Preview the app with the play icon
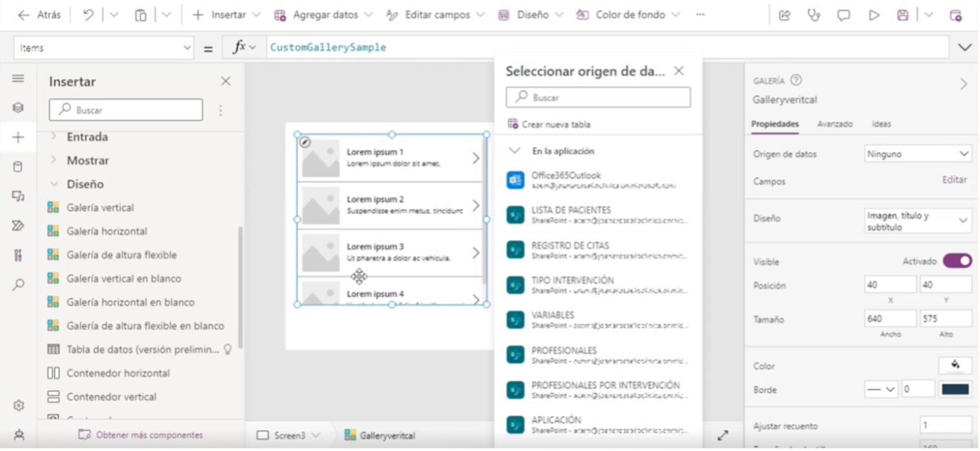 875,14
